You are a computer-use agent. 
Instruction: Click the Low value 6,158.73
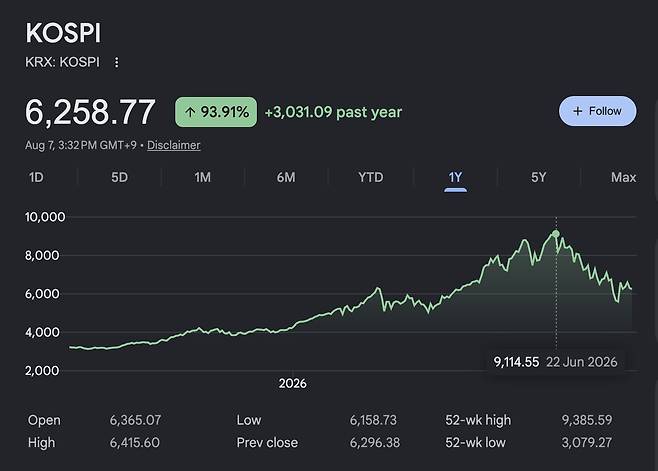[373, 420]
